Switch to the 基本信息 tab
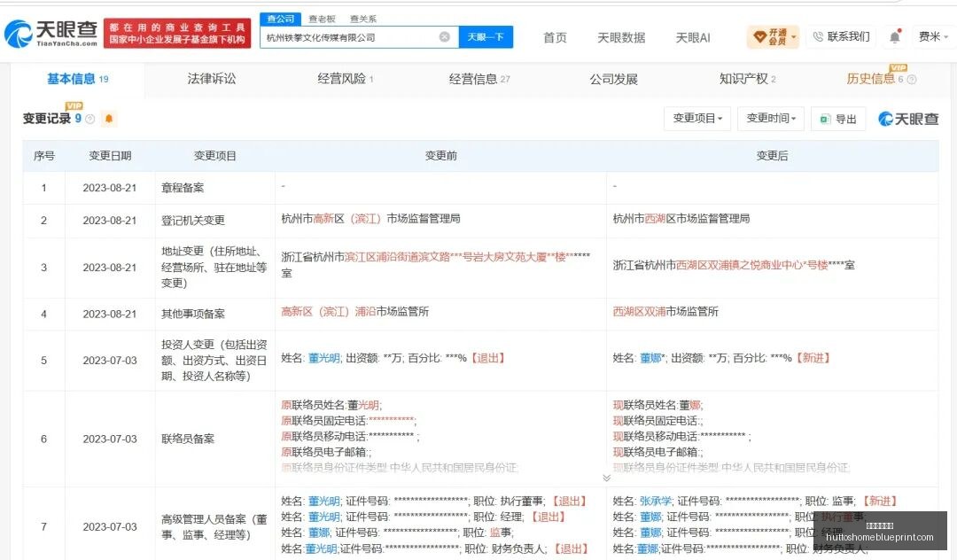Image resolution: width=957 pixels, height=560 pixels. pos(77,79)
